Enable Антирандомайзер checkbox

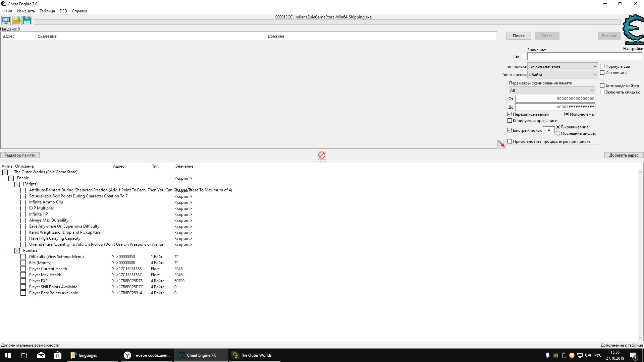coord(602,86)
